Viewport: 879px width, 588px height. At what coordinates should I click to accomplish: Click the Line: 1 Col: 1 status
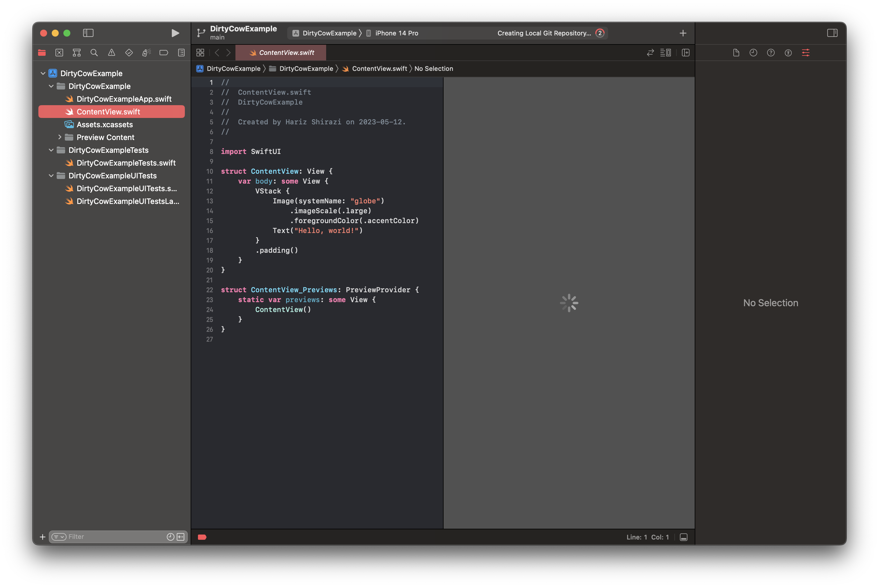[x=648, y=537]
